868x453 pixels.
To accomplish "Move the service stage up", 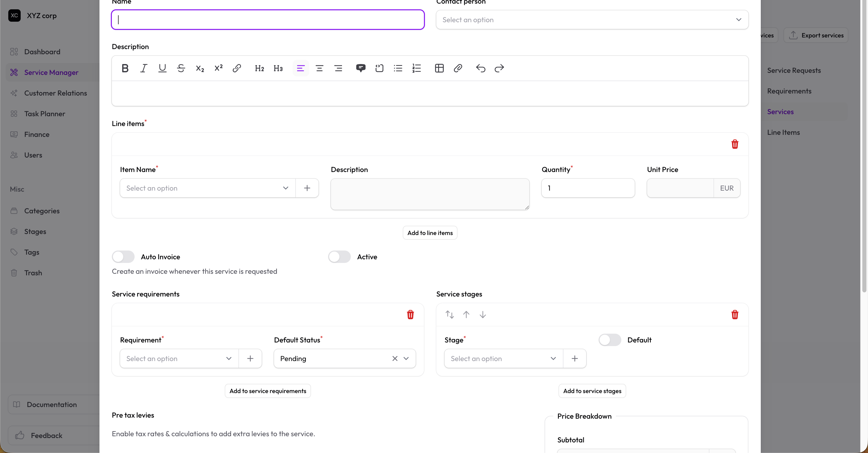I will coord(466,315).
